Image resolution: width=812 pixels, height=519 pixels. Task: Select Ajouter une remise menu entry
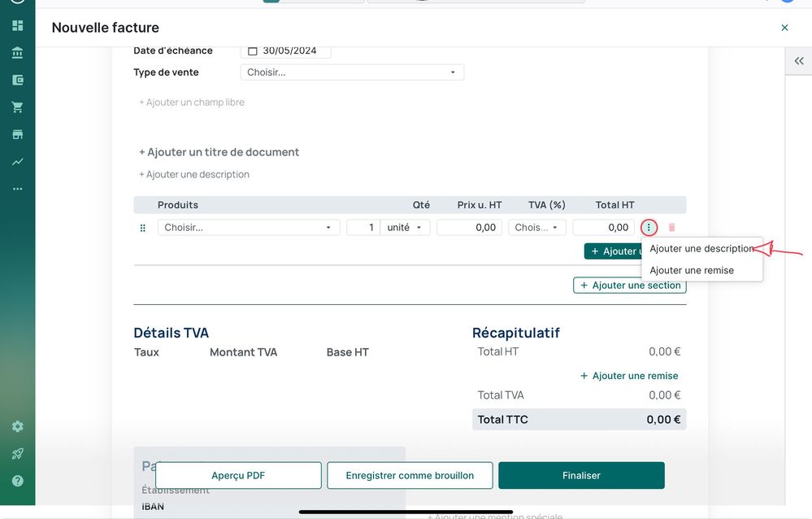click(x=692, y=270)
